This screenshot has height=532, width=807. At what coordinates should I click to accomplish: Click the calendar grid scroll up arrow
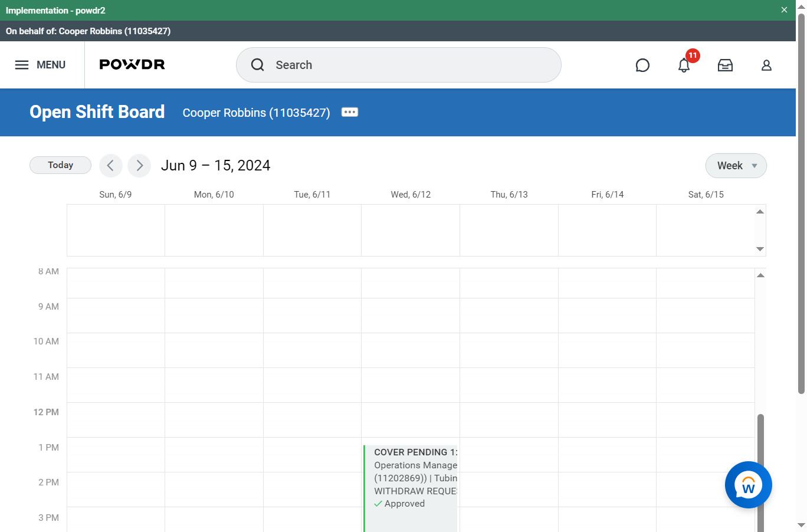[x=761, y=275]
